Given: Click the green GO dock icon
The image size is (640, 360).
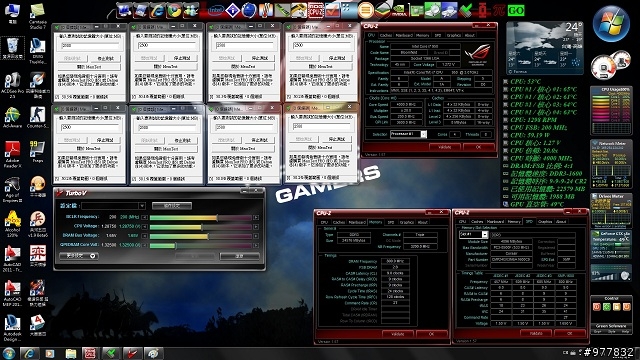Looking at the screenshot, I should click(516, 10).
